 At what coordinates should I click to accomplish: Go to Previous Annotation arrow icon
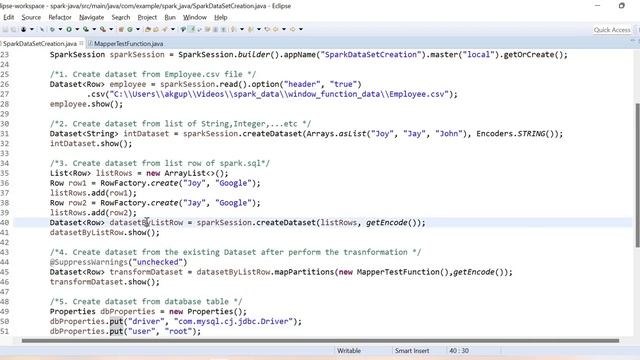click(x=250, y=29)
